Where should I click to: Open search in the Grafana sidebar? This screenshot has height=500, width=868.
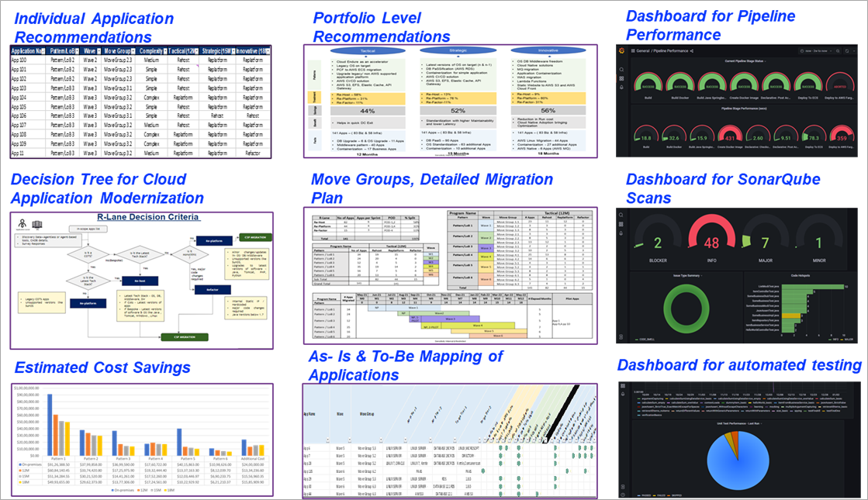[622, 69]
